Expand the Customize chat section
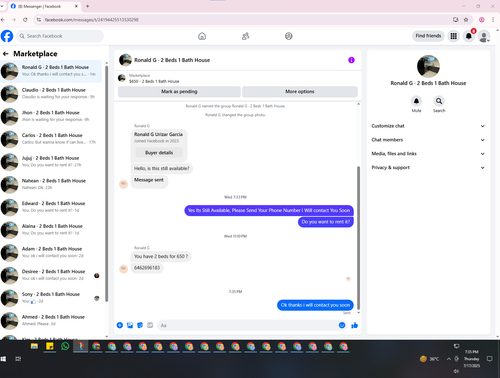Viewport: 500px width, 378px height. coord(428,126)
